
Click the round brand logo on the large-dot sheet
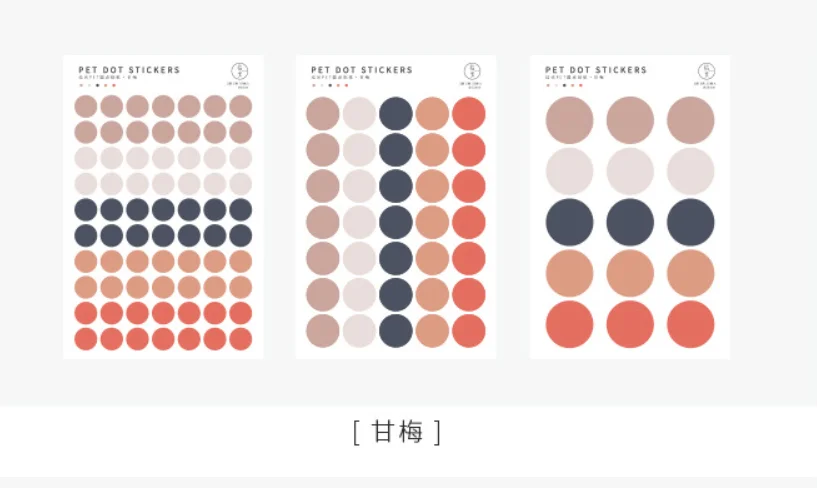tap(707, 71)
